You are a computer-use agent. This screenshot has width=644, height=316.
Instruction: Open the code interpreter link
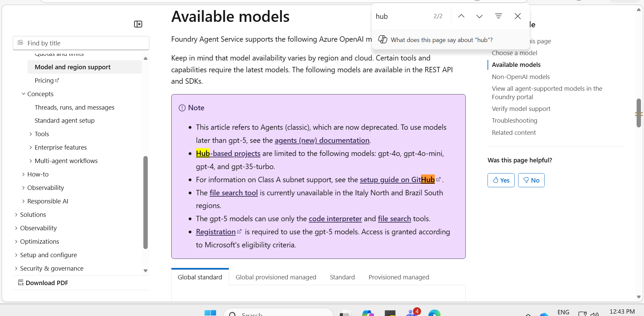pyautogui.click(x=335, y=219)
